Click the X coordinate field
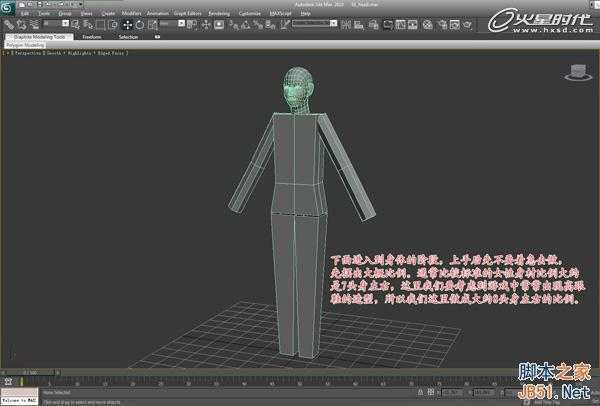Viewport: 600px width, 406px height. click(453, 392)
